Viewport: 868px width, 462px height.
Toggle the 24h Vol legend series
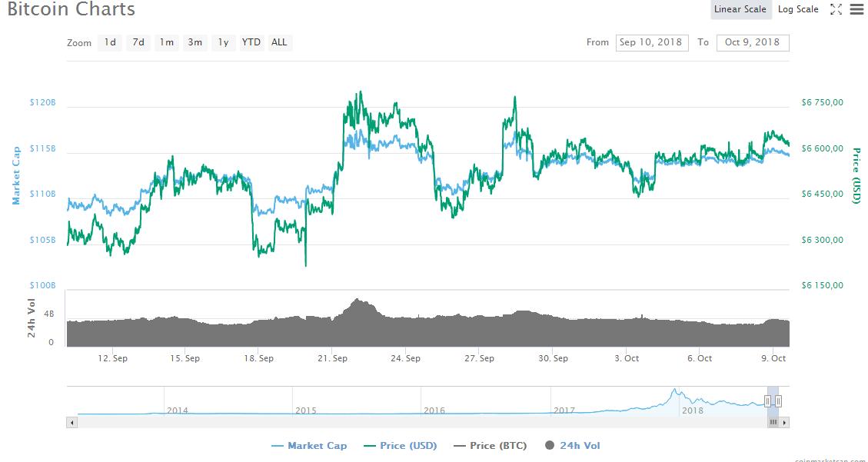tap(572, 446)
